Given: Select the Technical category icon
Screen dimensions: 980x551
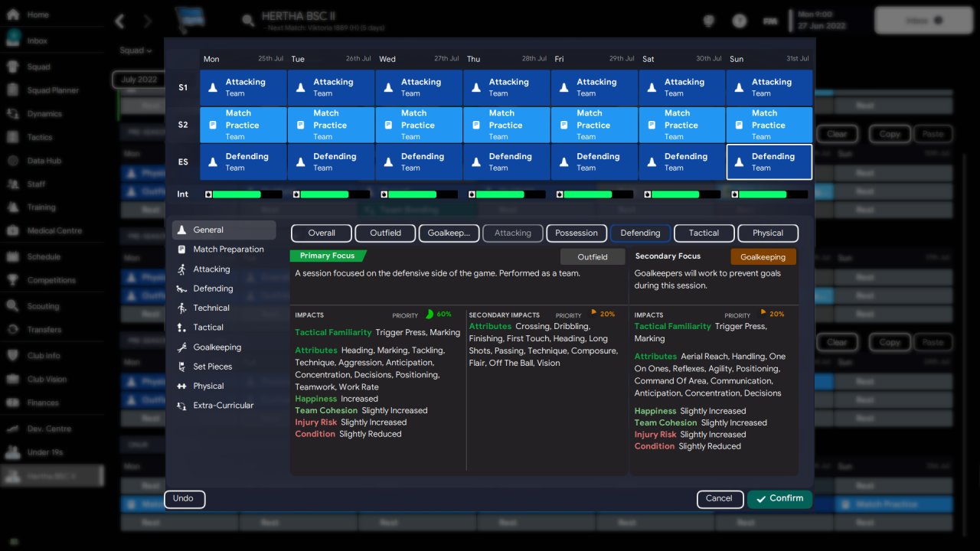Looking at the screenshot, I should [x=181, y=308].
